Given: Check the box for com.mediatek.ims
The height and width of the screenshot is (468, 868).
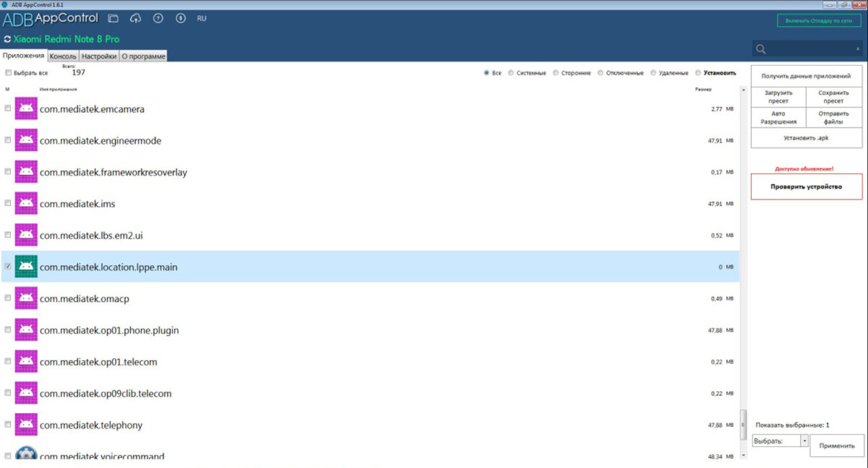Looking at the screenshot, I should pyautogui.click(x=8, y=203).
